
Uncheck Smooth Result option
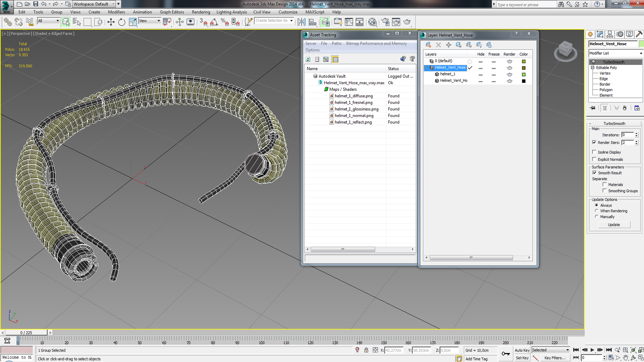(594, 173)
